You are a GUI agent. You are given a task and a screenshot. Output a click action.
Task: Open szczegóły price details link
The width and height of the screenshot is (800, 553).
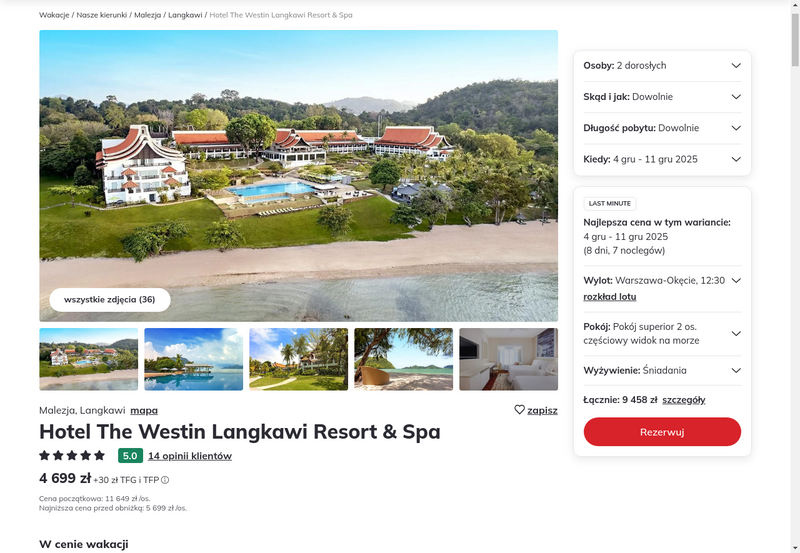[684, 400]
